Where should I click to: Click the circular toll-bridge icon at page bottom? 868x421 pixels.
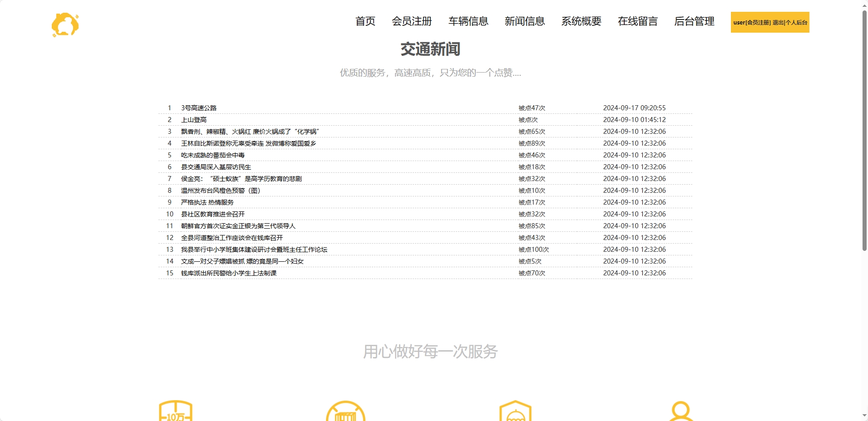(x=346, y=413)
